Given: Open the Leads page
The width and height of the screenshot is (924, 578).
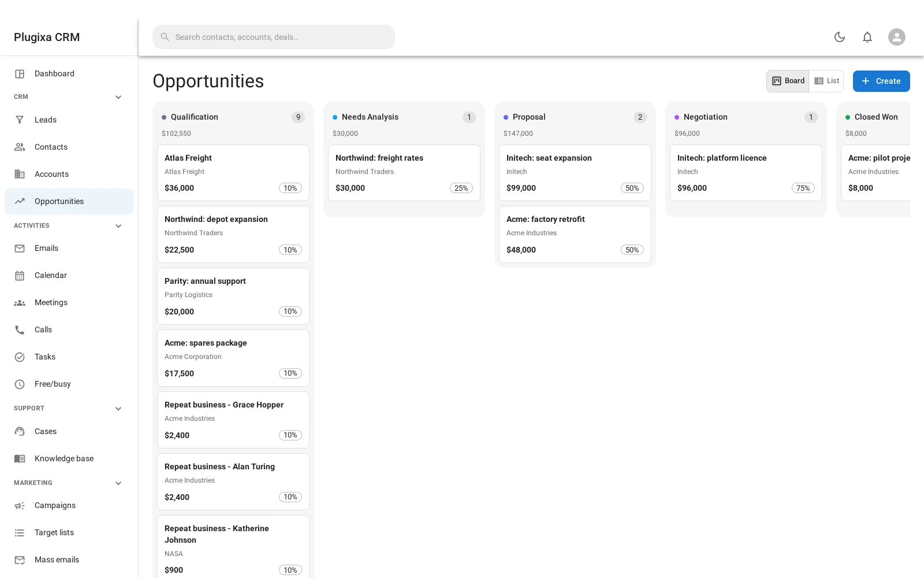Looking at the screenshot, I should (69, 120).
